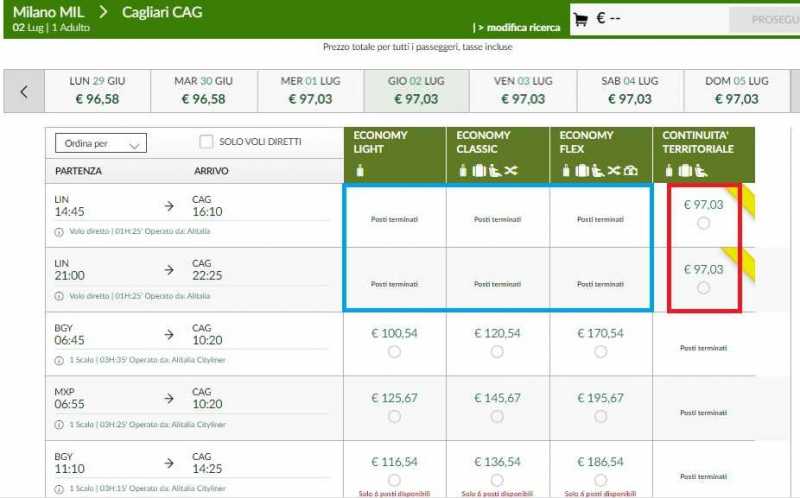Click the shopping cart icon
The height and width of the screenshot is (498, 800).
click(580, 19)
